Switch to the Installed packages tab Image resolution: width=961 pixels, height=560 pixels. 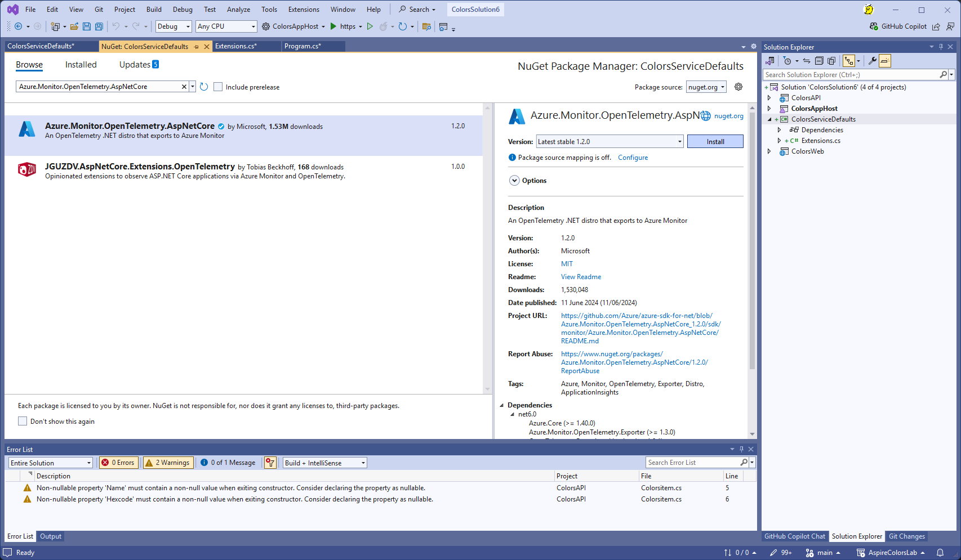81,65
